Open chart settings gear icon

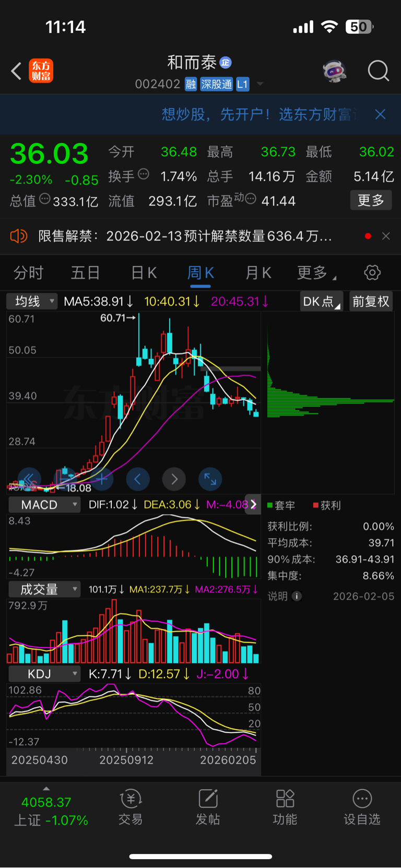372,272
